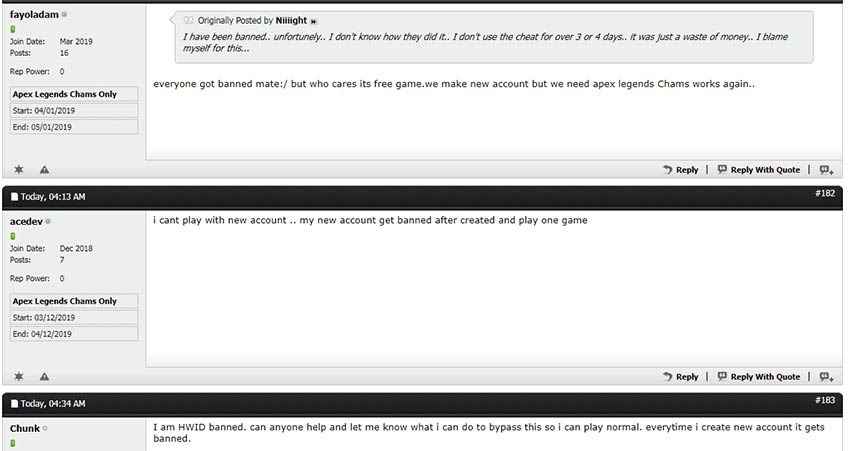Click the star reputation icon under fayoladam's post

18,170
